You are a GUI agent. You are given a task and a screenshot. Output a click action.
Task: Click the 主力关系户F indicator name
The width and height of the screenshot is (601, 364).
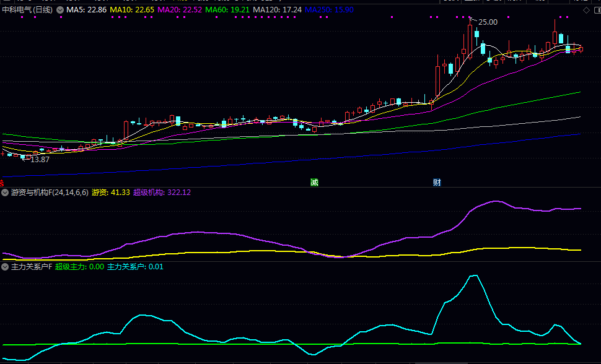[x=32, y=267]
